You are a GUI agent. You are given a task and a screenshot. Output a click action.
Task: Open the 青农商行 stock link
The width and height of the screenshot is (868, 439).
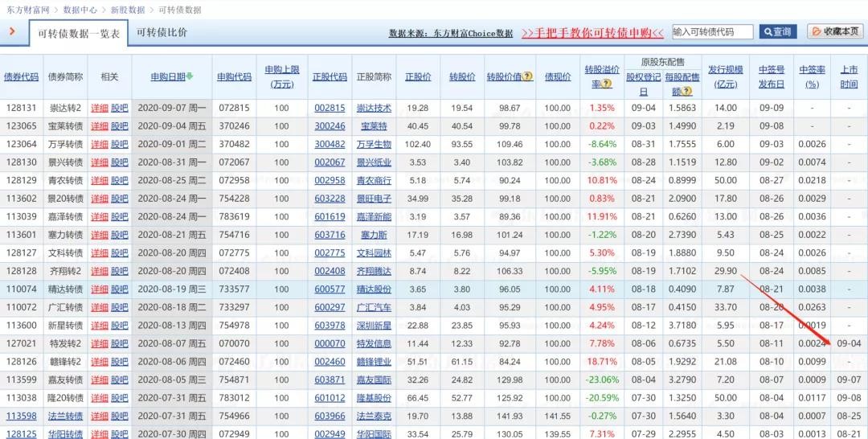coord(374,180)
